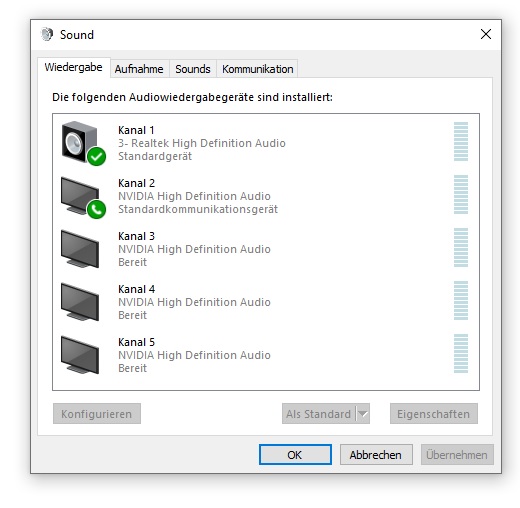Click the Kanal 2 volume level meter
Screen dimensions: 520x508
(x=461, y=194)
